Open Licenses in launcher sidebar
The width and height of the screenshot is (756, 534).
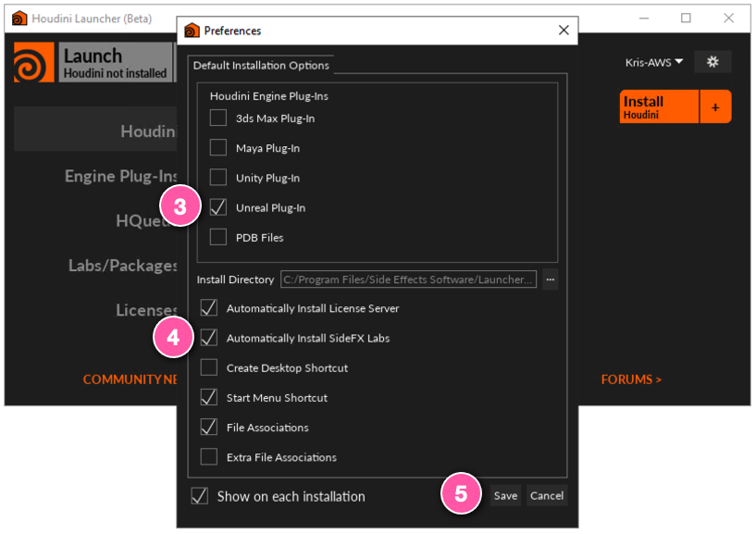(x=146, y=310)
